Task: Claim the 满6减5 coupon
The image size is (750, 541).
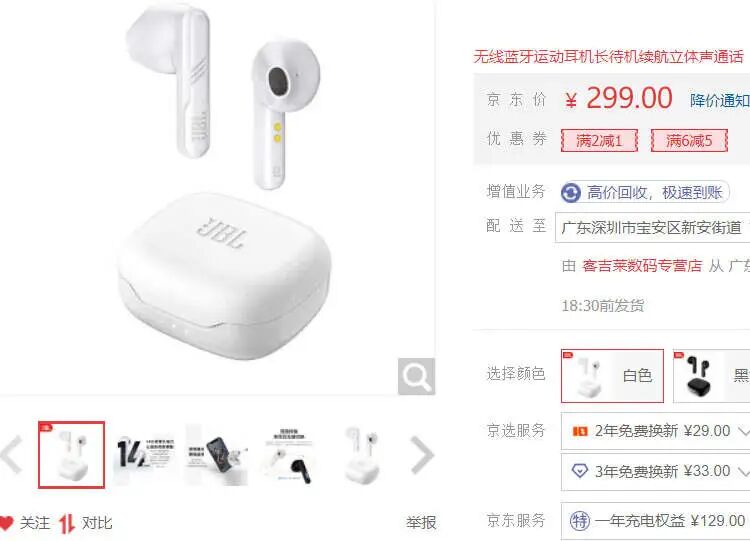Action: [689, 141]
